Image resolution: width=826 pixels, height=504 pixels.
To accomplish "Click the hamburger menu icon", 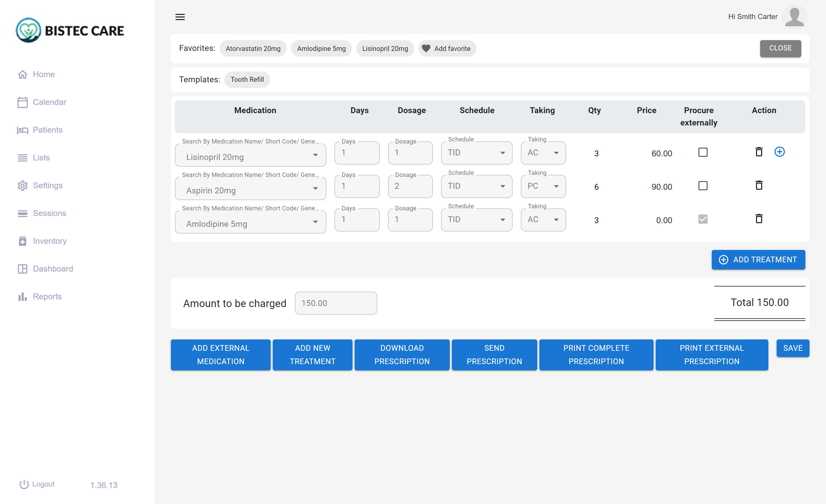I will pos(180,17).
